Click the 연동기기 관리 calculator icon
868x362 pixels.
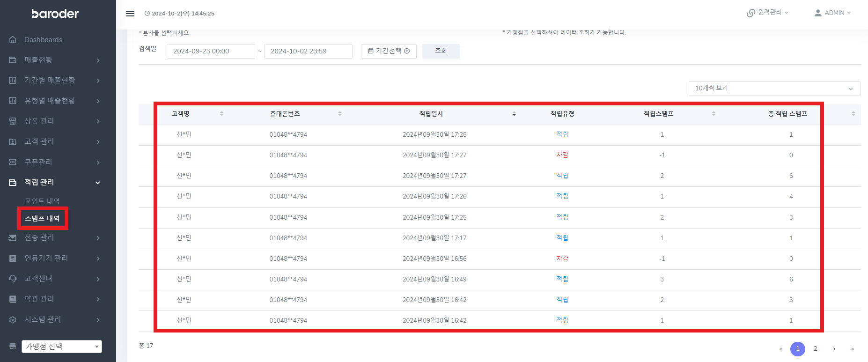tap(13, 258)
